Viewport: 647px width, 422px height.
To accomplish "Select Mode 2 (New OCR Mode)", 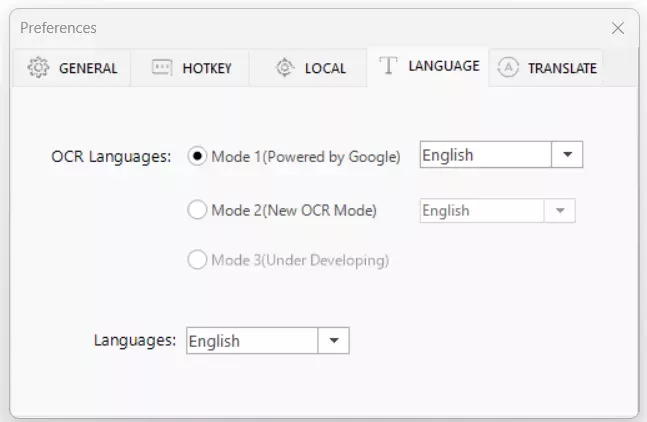I will (198, 210).
